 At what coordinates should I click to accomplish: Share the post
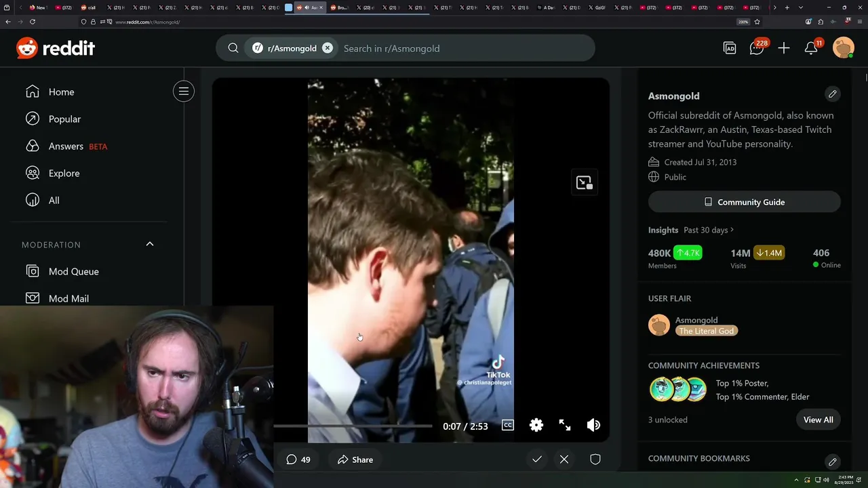pos(355,460)
